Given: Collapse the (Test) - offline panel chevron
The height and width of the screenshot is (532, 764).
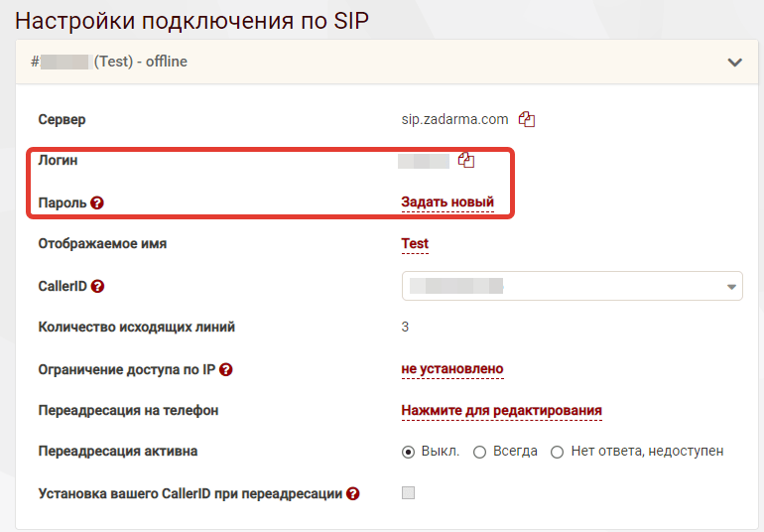Looking at the screenshot, I should (735, 62).
